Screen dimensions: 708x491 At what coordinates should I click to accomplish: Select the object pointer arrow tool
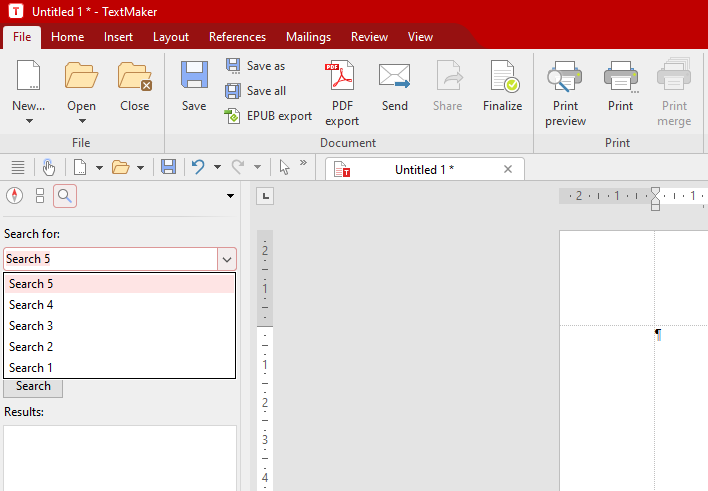tap(284, 167)
